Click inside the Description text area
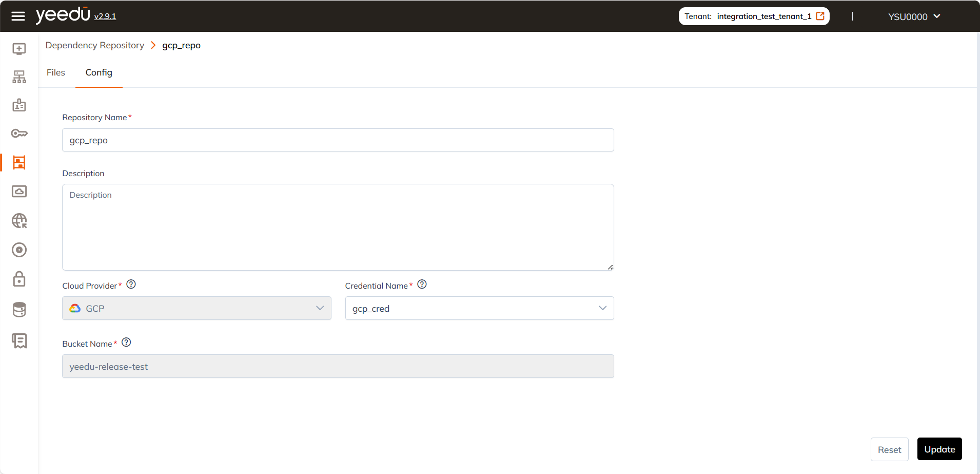Screen dimensions: 980x474 coord(338,227)
